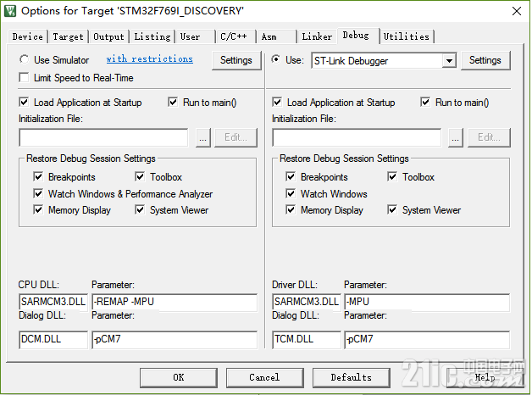Click the -REMAP -MPU parameter field
532x395 pixels.
tap(175, 302)
